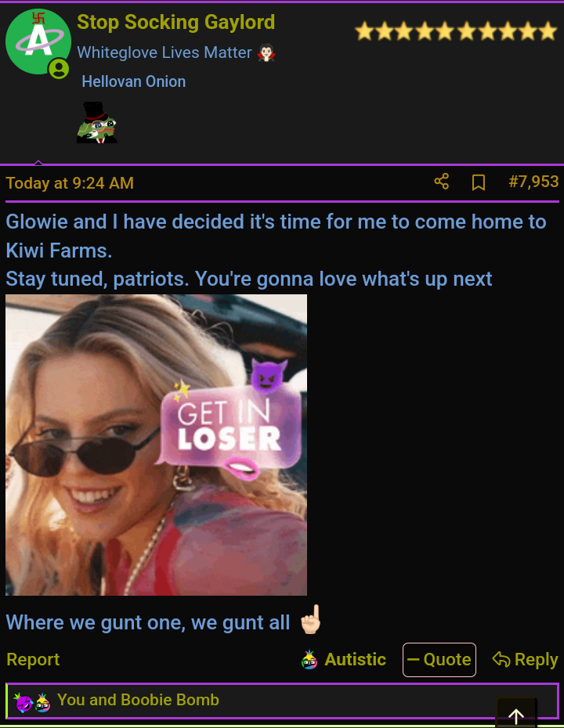This screenshot has width=564, height=728.
Task: Click the vampire emoji next to user title
Action: [x=266, y=53]
